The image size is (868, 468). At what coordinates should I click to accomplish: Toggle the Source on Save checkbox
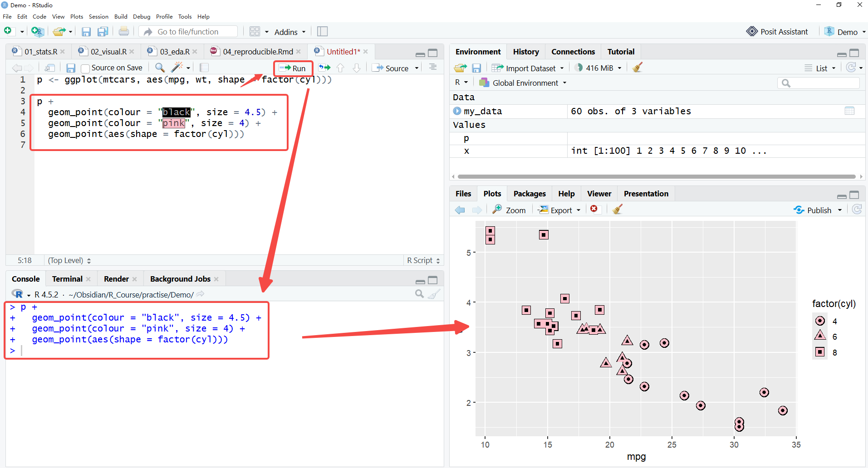(x=85, y=68)
